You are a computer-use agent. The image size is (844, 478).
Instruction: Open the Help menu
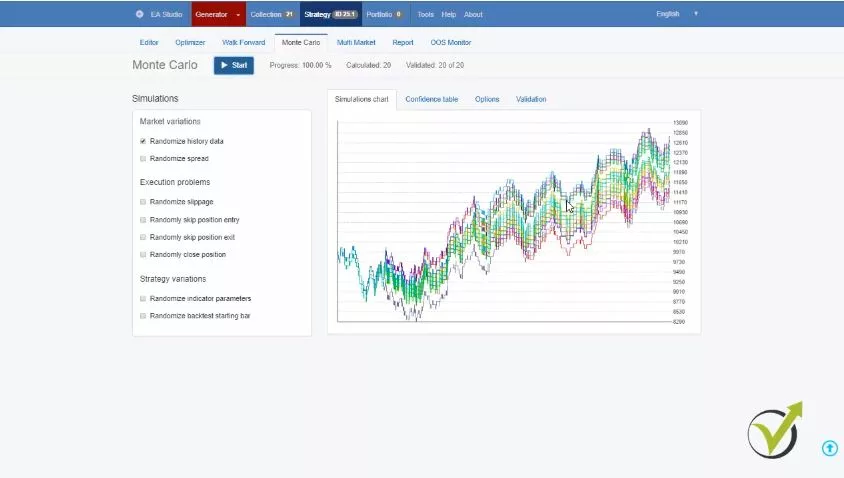point(448,14)
